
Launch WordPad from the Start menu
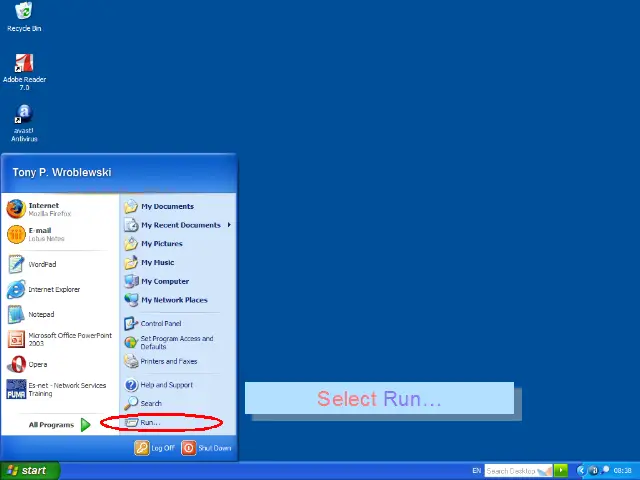pos(42,265)
